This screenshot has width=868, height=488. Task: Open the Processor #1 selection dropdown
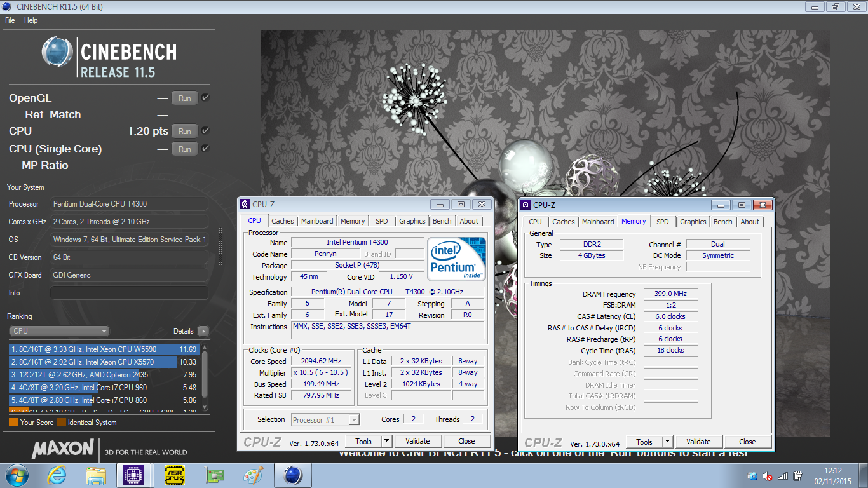pyautogui.click(x=325, y=419)
